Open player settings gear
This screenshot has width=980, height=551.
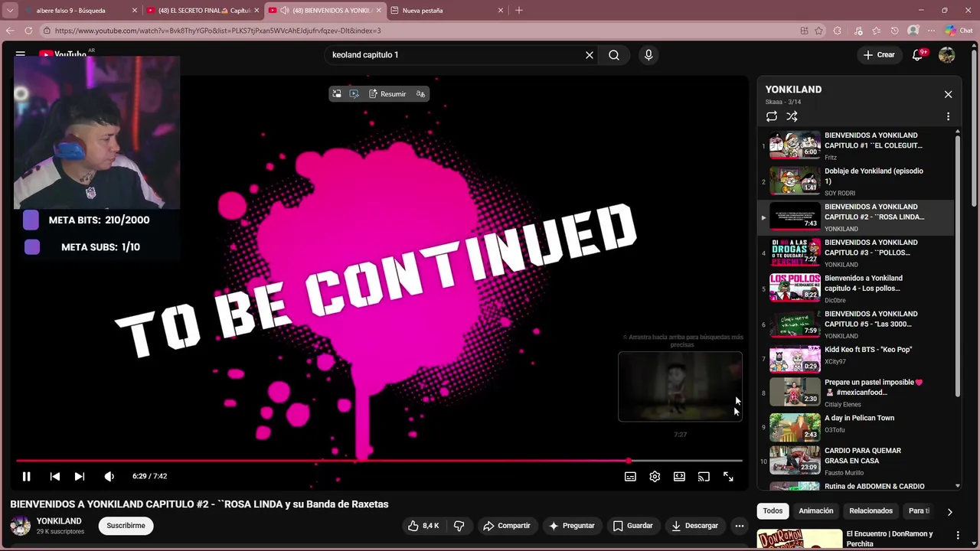(655, 476)
